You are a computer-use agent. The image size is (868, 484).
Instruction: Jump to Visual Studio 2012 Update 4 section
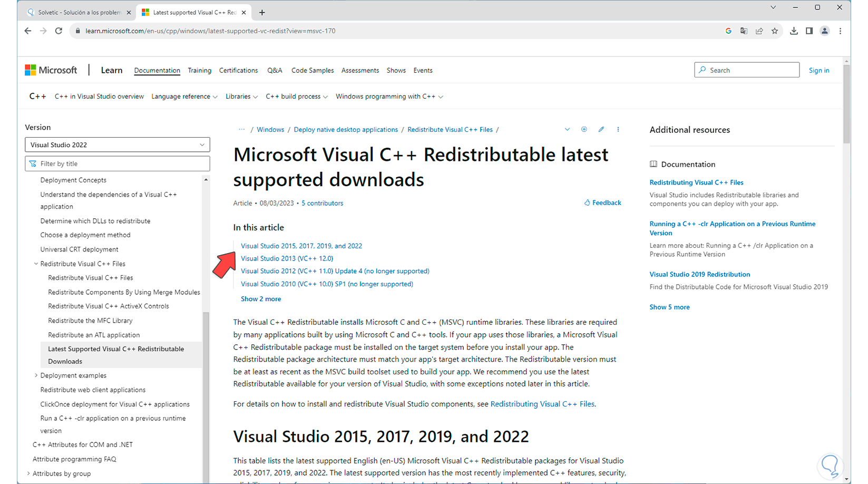(335, 271)
